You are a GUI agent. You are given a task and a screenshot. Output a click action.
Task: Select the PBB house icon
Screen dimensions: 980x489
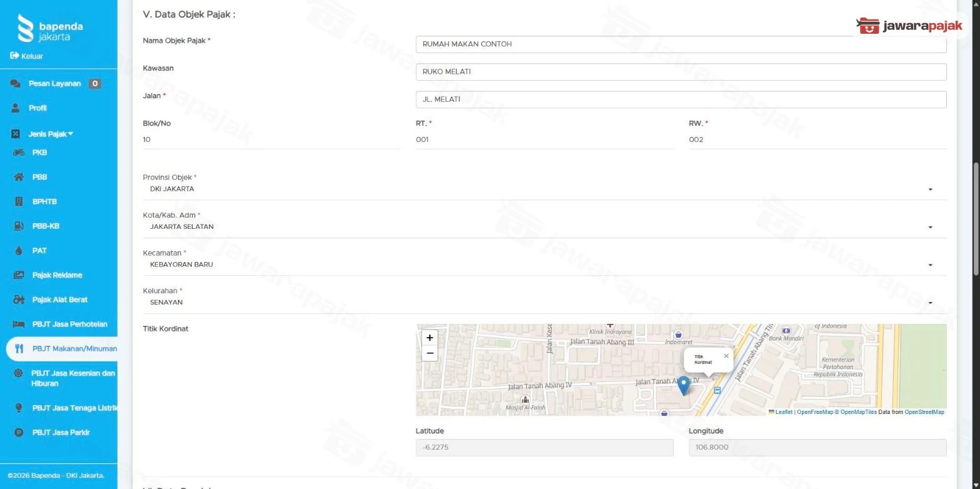coord(19,177)
